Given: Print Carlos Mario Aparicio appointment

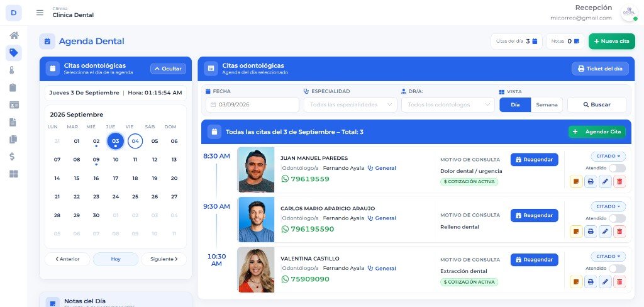Looking at the screenshot, I should pos(591,232).
